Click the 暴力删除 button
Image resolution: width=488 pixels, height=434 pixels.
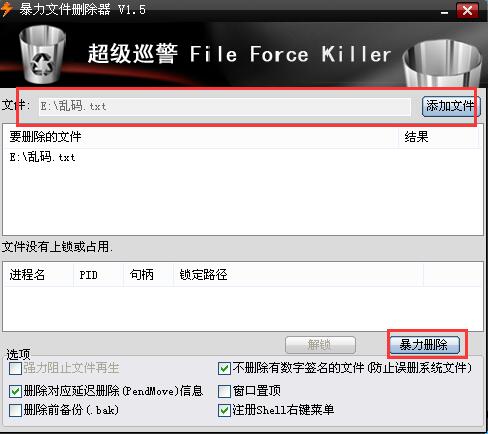pos(424,345)
